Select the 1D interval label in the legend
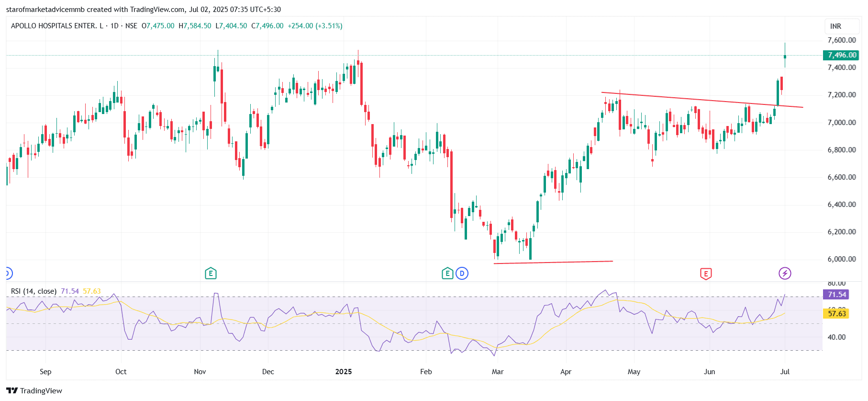The width and height of the screenshot is (868, 401). [114, 26]
